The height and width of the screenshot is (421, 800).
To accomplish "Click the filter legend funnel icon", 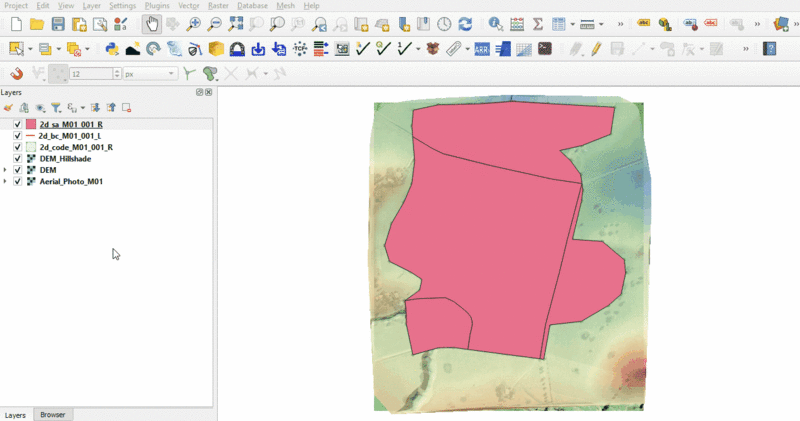I will pos(56,107).
